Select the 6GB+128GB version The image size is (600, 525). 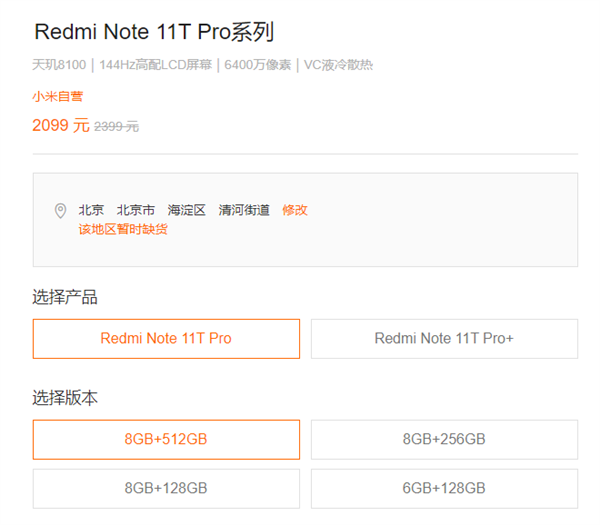coord(444,488)
